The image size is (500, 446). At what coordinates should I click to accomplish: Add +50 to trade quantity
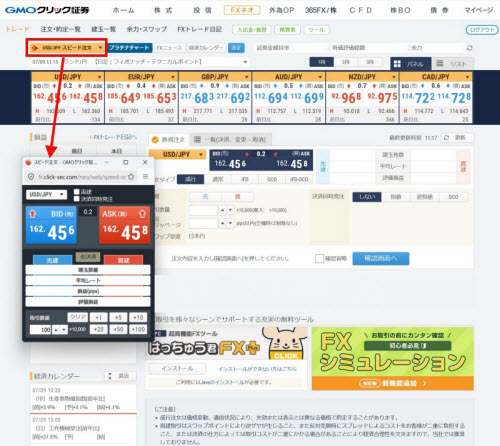(118, 329)
